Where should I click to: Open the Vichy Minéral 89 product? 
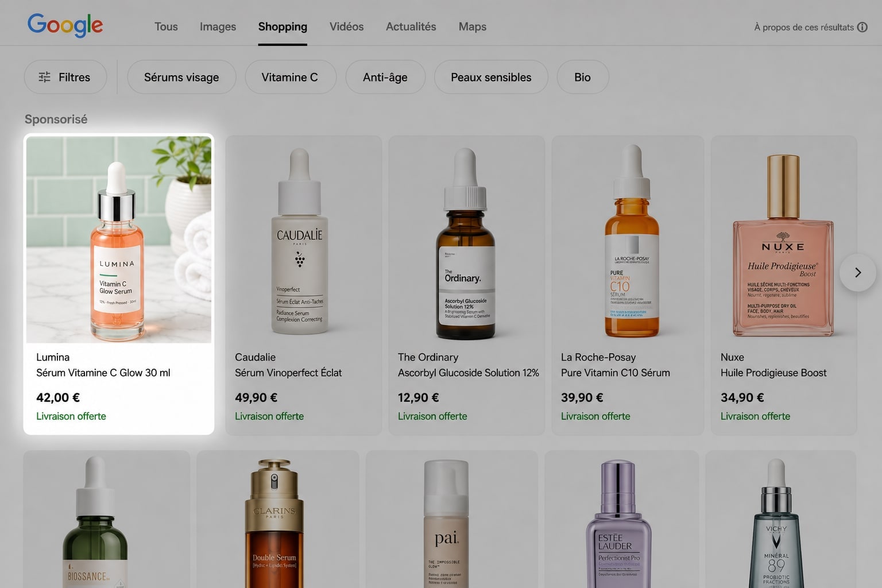coord(776,523)
